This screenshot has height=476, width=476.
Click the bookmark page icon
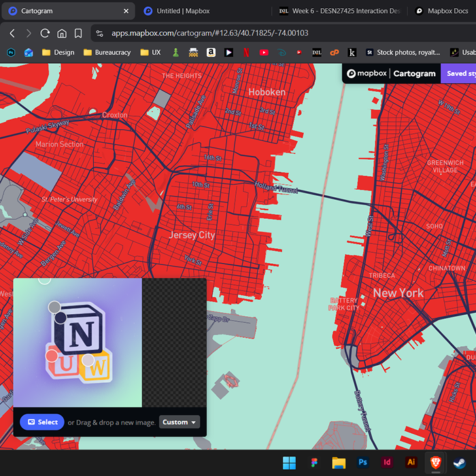(x=78, y=33)
